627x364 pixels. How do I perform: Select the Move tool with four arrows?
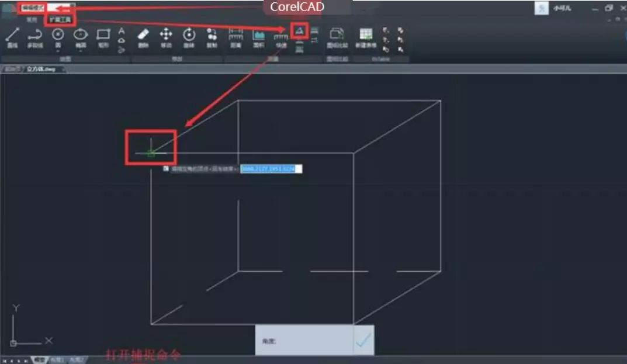point(166,38)
